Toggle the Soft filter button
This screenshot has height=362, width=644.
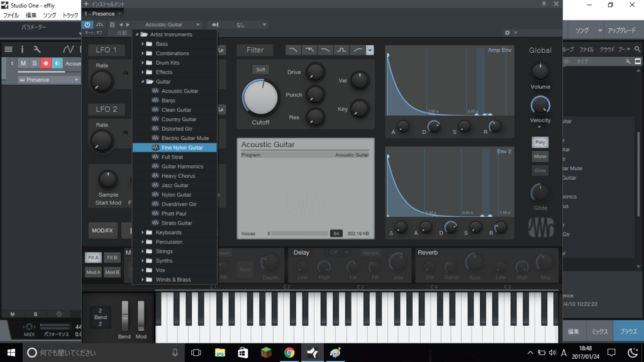pyautogui.click(x=260, y=69)
